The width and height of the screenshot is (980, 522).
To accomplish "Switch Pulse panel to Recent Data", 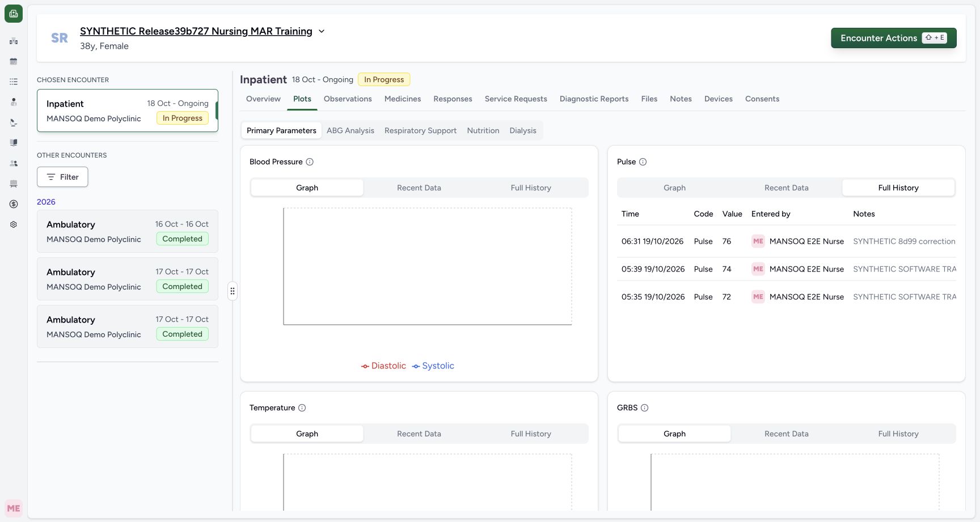I will point(787,188).
